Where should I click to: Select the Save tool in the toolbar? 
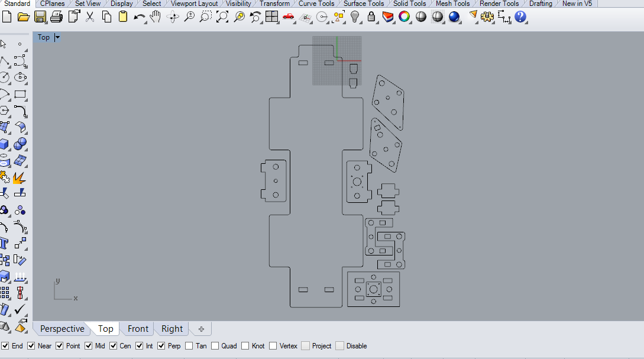point(40,17)
